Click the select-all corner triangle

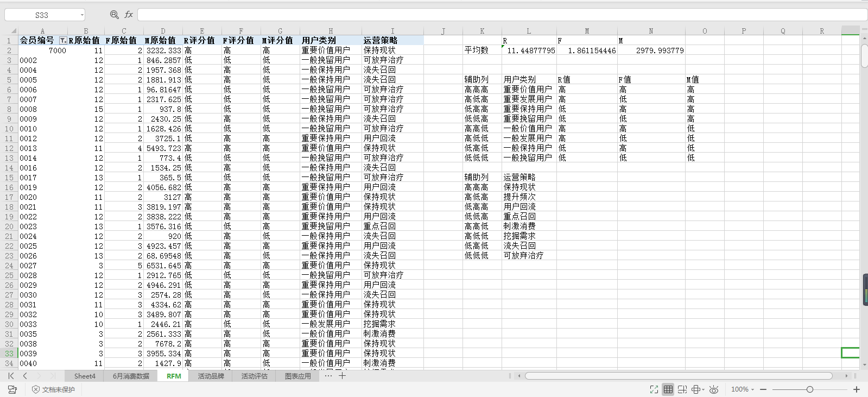click(x=14, y=31)
